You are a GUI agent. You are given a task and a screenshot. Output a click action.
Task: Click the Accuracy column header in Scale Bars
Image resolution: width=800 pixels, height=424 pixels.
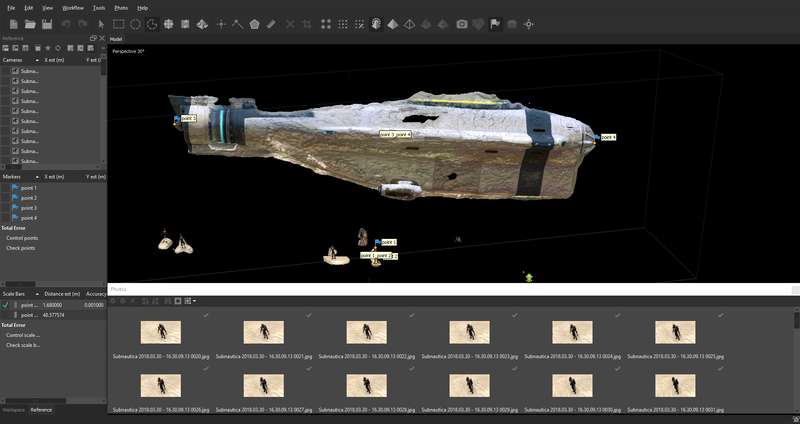(96, 294)
